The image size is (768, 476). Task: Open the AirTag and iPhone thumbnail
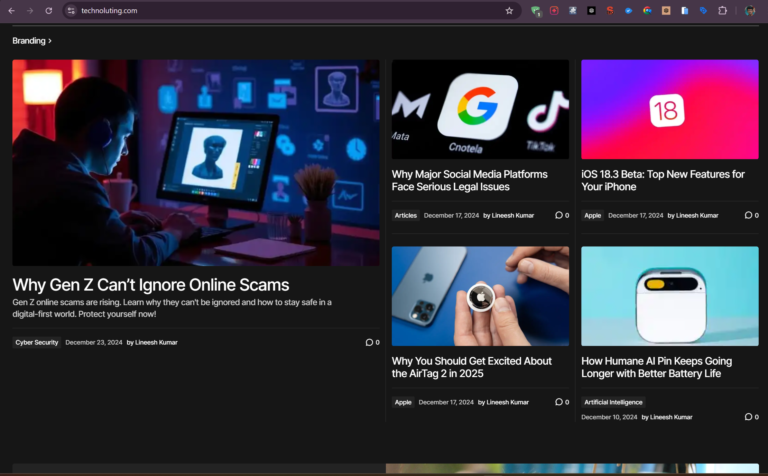[x=480, y=296]
